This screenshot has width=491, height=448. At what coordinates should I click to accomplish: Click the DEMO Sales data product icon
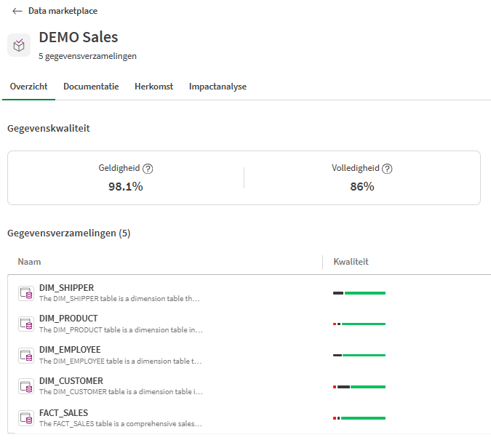[19, 45]
